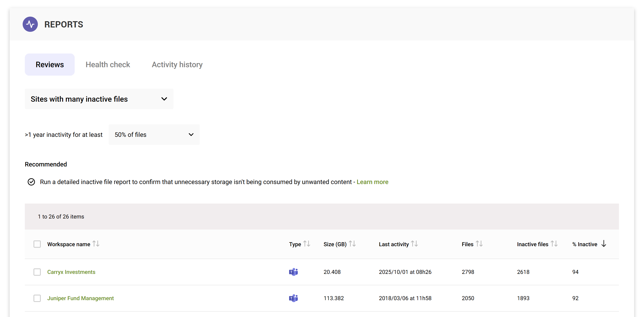Sort by Workspace name column arrows
The height and width of the screenshot is (317, 644).
point(96,244)
